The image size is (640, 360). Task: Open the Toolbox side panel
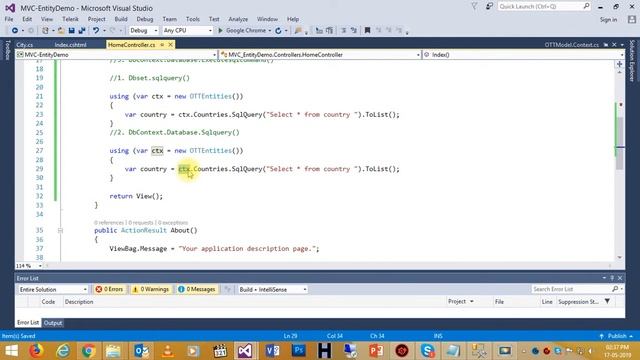7,50
